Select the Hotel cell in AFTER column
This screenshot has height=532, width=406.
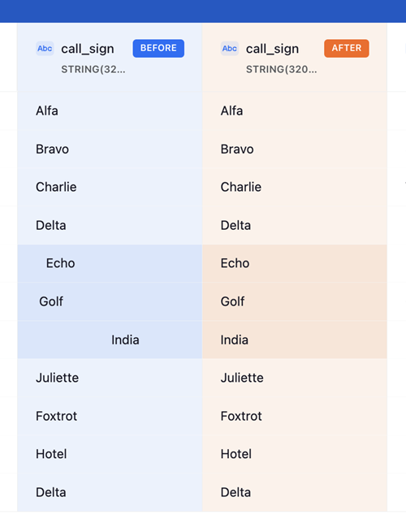click(295, 454)
